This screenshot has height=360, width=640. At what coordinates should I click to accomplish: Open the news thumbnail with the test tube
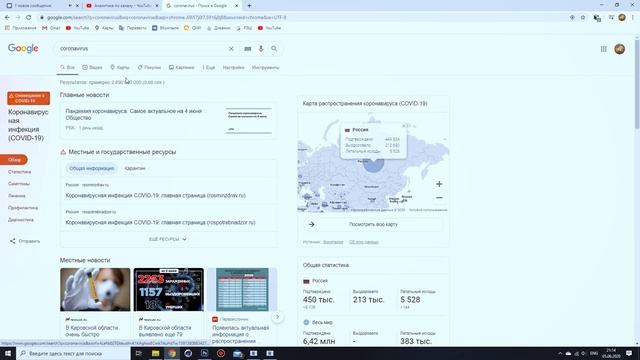click(x=95, y=289)
